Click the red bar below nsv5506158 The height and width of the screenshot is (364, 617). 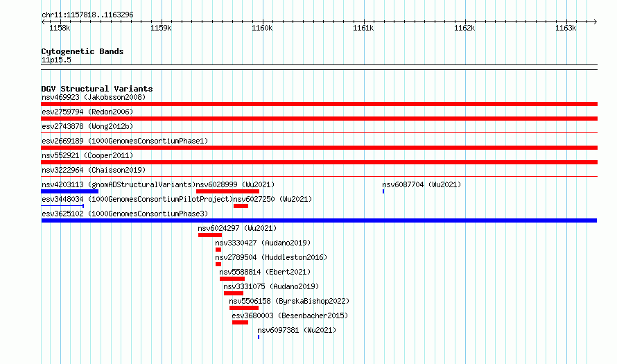click(244, 308)
